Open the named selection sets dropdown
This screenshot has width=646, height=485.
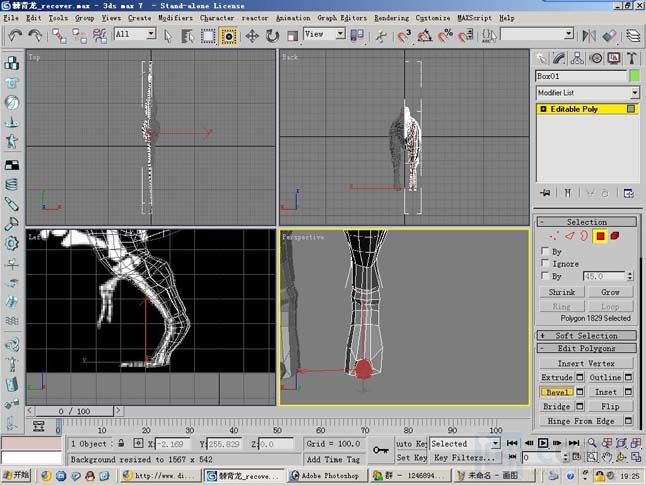click(x=537, y=34)
